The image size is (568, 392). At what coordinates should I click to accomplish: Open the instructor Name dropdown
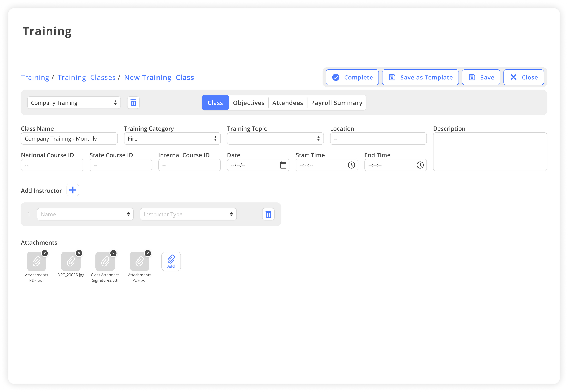(85, 214)
